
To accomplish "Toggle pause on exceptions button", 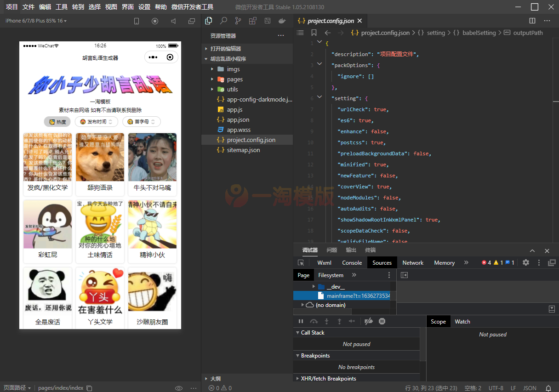I will pos(382,321).
